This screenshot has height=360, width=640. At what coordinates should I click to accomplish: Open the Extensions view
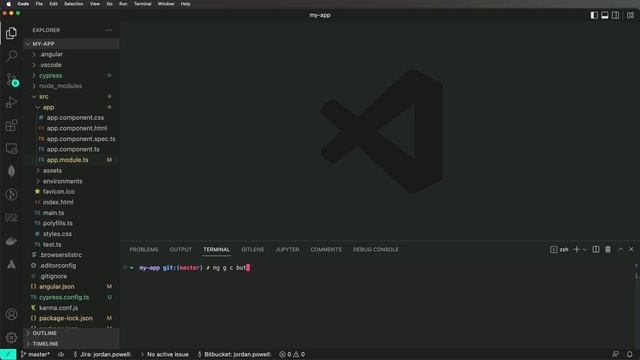(11, 125)
